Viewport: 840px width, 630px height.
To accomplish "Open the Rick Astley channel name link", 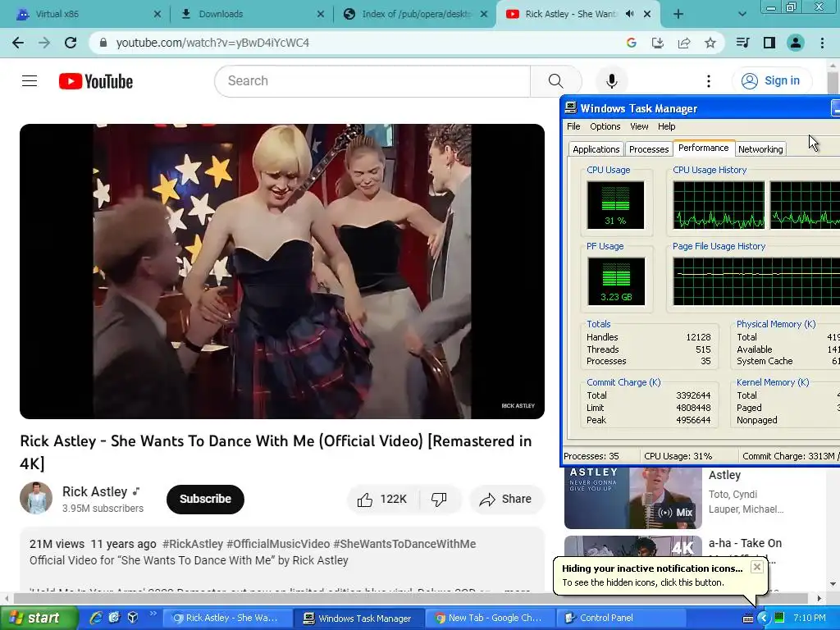I will 95,492.
